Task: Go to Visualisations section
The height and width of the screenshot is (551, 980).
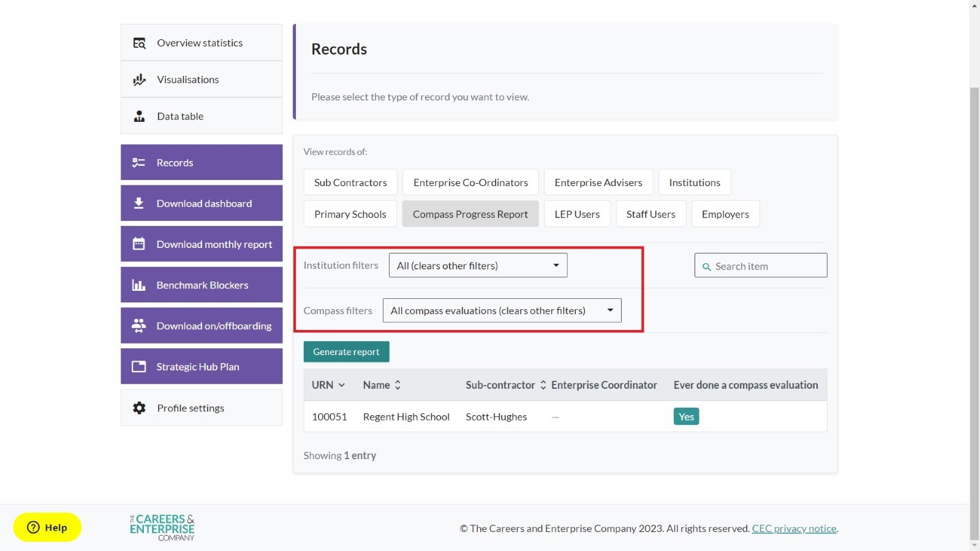Action: coord(202,79)
